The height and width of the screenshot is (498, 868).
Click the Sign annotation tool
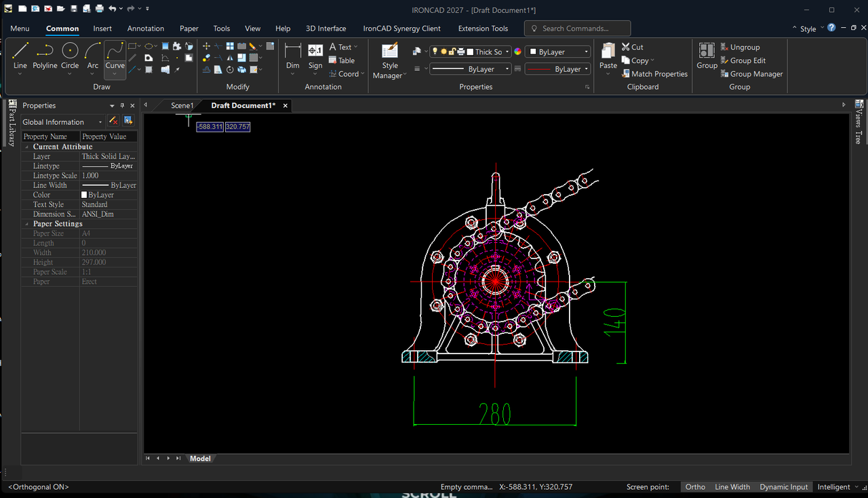click(315, 56)
